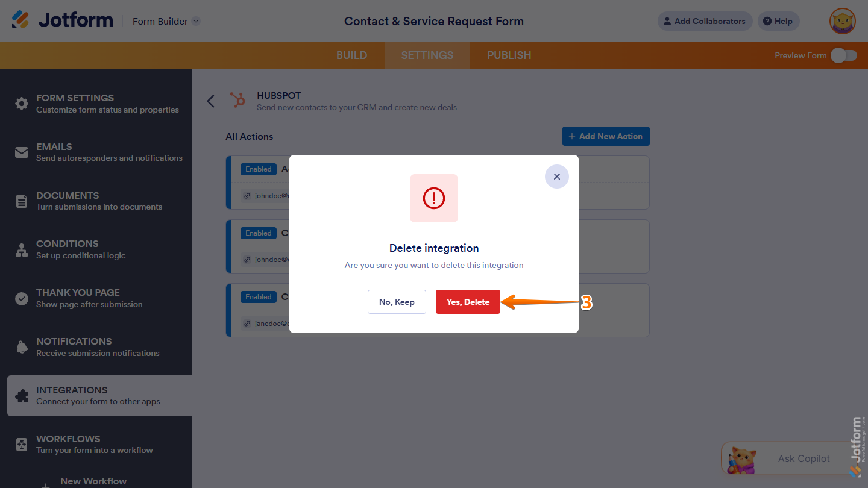Click the Workflows icon

(22, 445)
